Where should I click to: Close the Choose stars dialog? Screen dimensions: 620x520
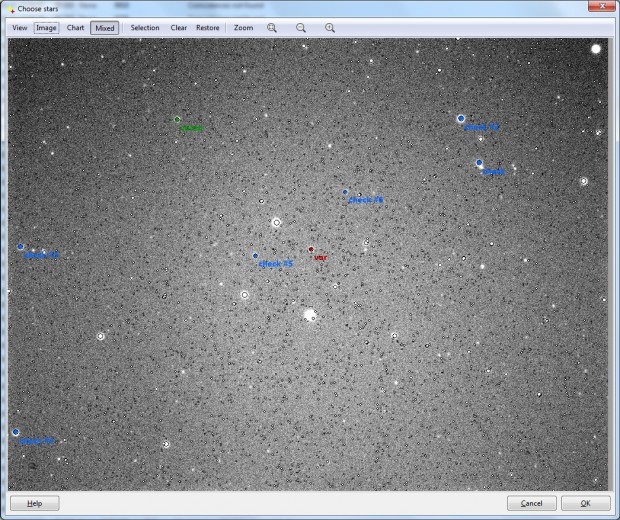pos(602,6)
